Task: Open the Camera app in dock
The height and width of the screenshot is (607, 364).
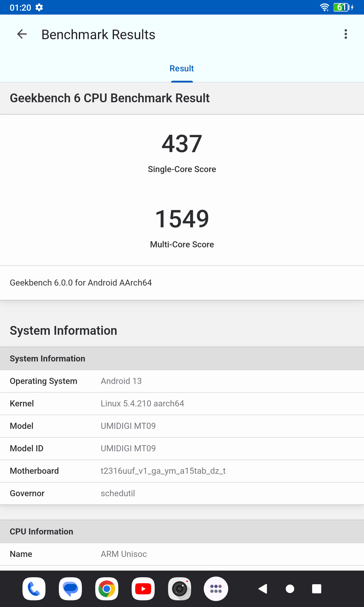Action: (180, 589)
